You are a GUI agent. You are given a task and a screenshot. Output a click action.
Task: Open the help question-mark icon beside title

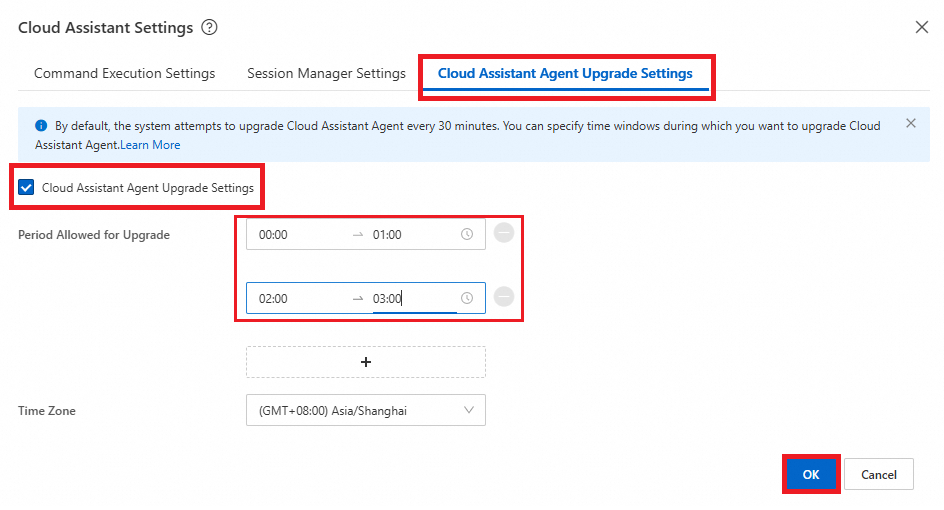click(x=209, y=28)
